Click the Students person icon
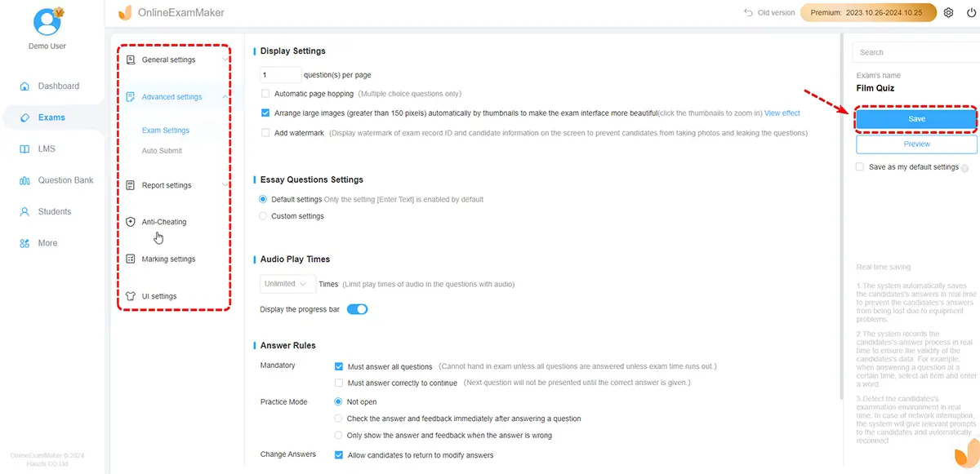 [x=24, y=212]
